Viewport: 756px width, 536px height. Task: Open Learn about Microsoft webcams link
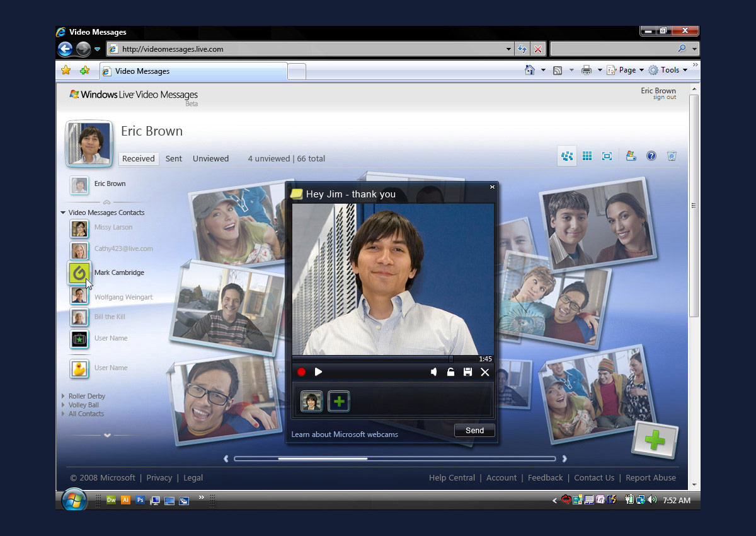point(345,434)
